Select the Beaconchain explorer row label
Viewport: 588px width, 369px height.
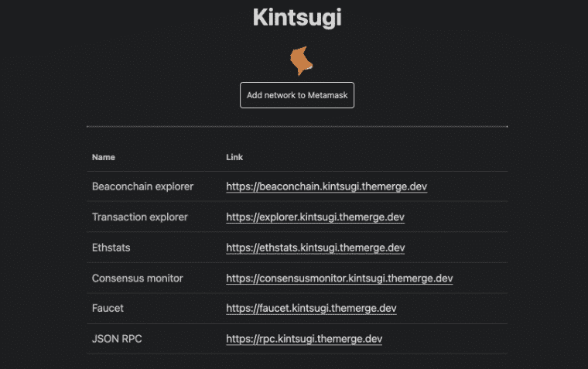[x=142, y=186]
